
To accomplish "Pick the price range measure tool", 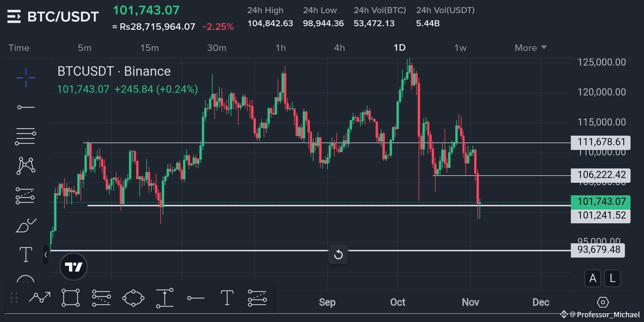I will pyautogui.click(x=165, y=298).
